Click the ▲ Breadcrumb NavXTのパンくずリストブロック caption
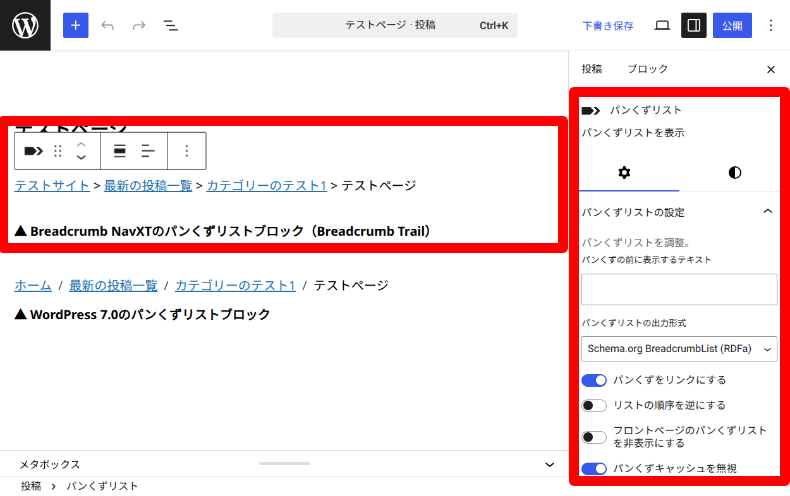 223,231
